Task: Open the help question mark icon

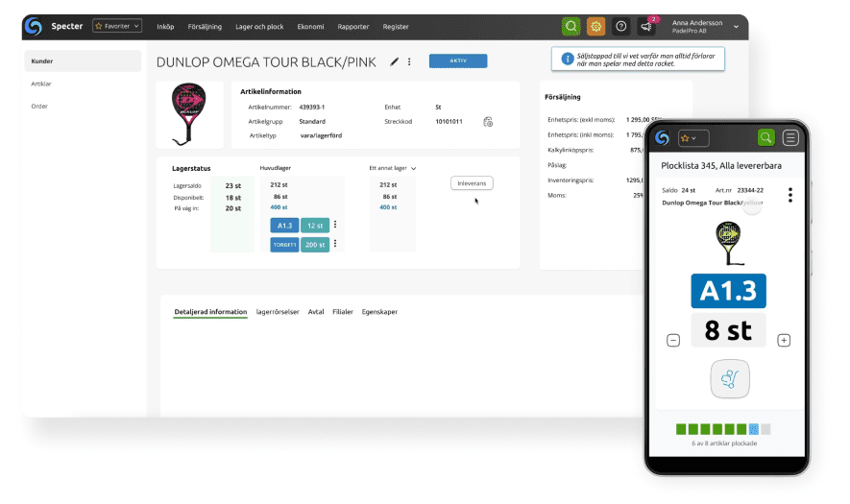Action: point(621,26)
